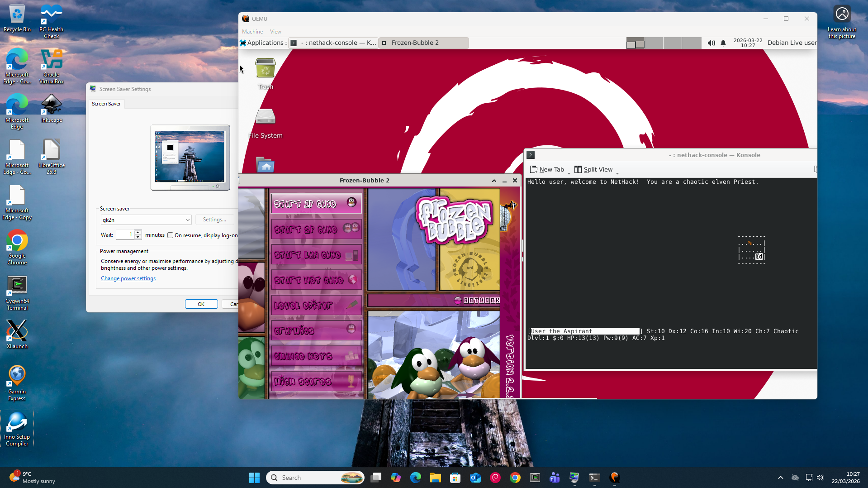
Task: Open Recycle Bin on Windows desktop
Action: coord(17,19)
